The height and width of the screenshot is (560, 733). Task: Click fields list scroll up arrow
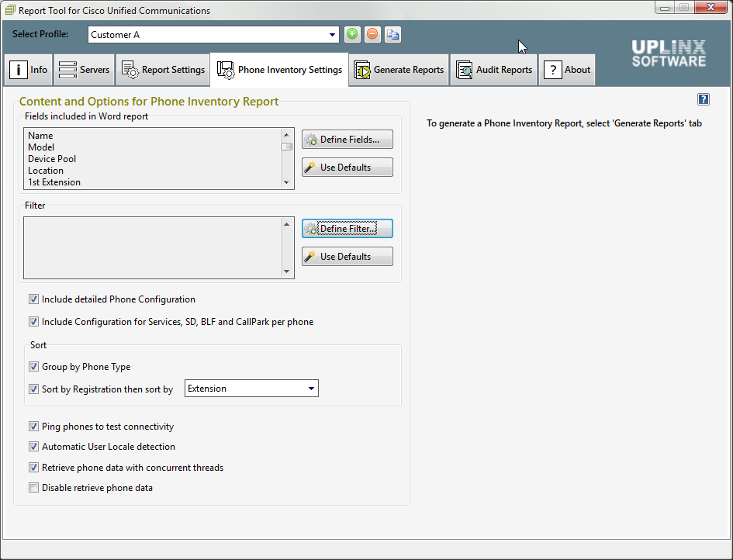[286, 135]
